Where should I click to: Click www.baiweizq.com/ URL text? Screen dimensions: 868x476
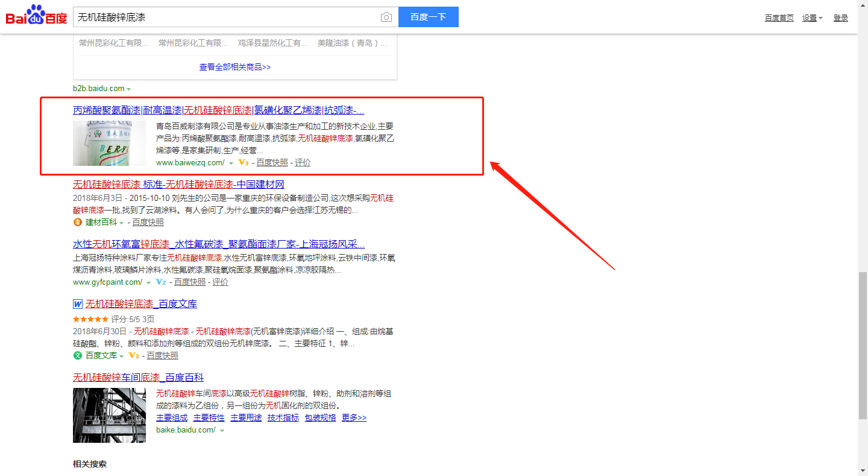190,162
